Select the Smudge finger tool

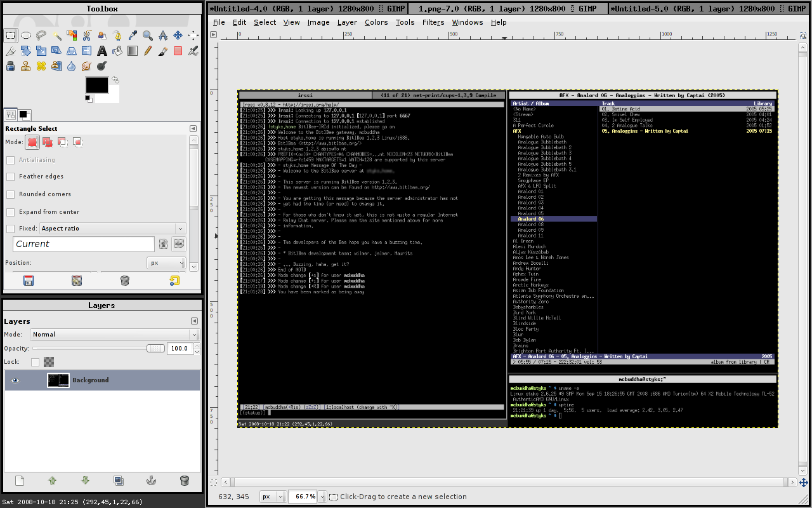pos(87,66)
